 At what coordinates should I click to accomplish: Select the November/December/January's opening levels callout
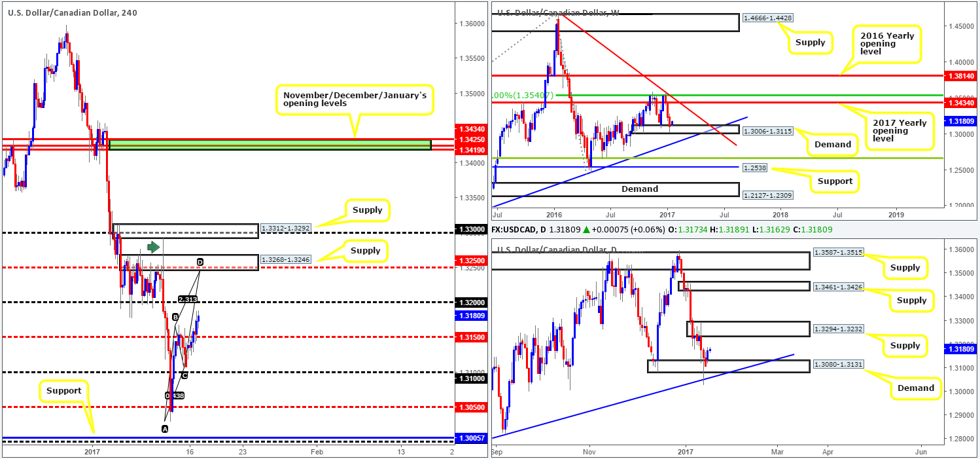click(354, 101)
